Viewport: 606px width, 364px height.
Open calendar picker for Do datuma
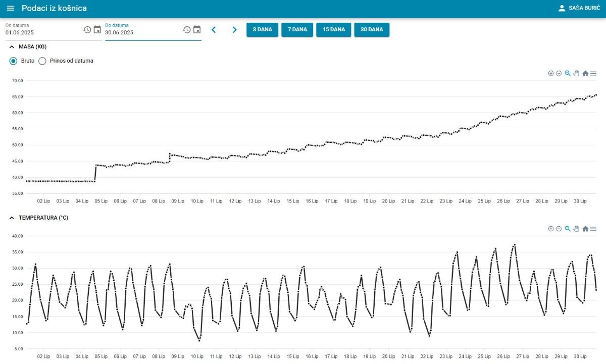[197, 30]
